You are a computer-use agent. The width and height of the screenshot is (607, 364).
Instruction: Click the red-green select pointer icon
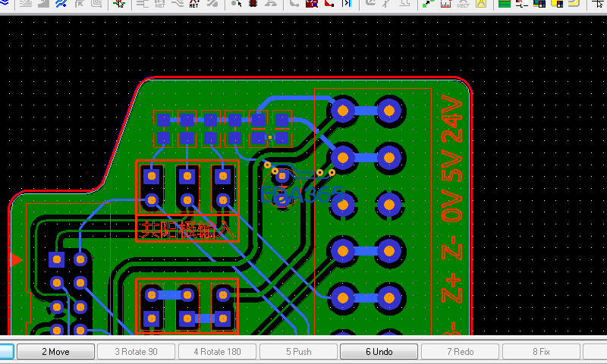(x=118, y=4)
